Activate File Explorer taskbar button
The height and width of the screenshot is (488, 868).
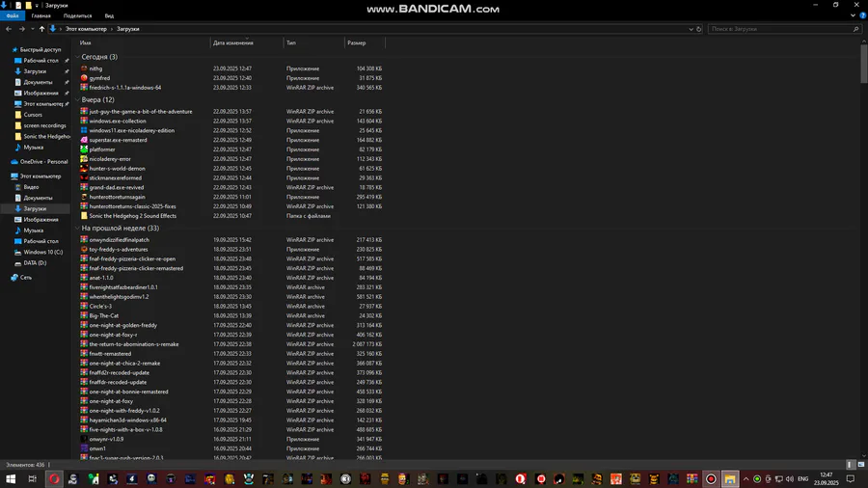click(x=730, y=479)
